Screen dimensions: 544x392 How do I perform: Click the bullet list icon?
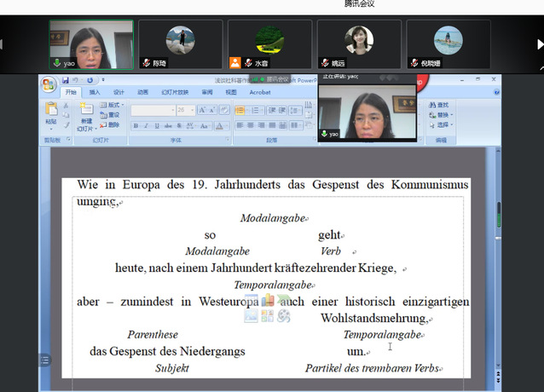[240, 110]
